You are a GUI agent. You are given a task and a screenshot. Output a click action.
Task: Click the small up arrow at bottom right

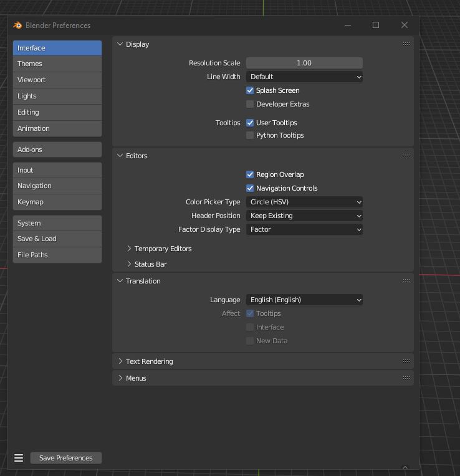coord(405,467)
